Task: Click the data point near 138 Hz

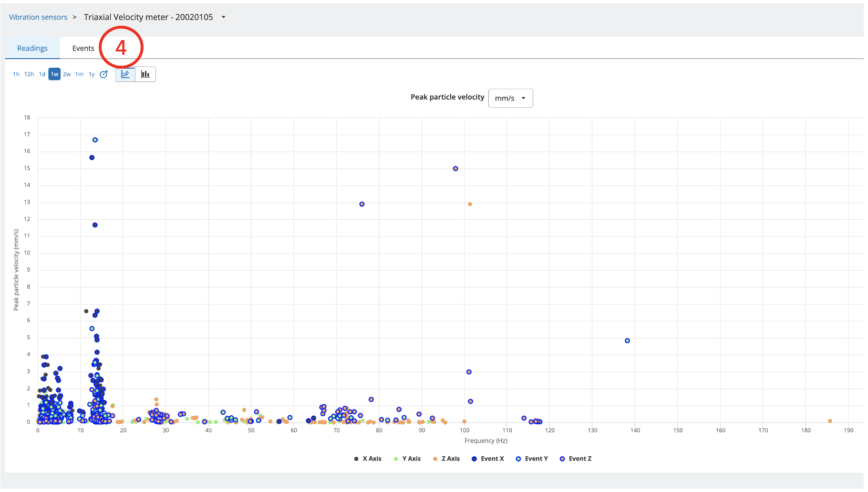Action: [627, 341]
